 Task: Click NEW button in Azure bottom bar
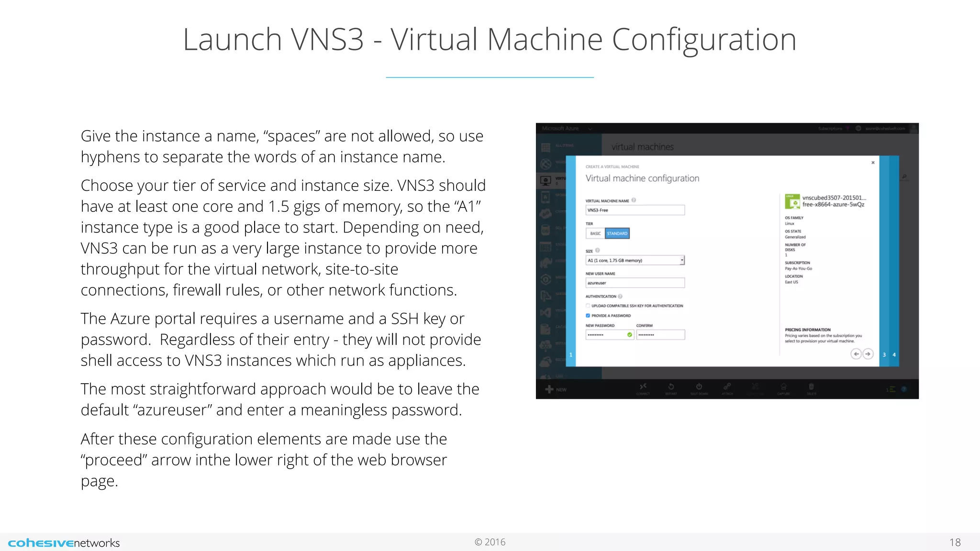coord(556,389)
